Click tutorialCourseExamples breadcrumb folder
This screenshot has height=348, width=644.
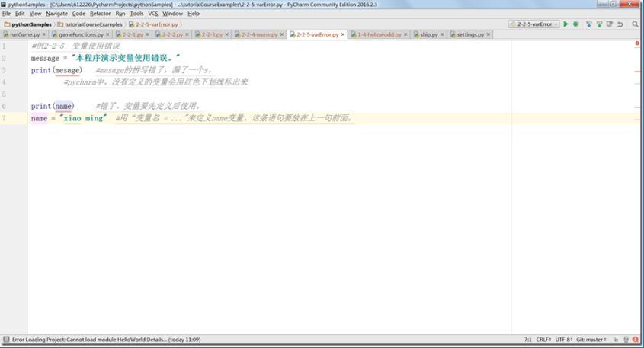tap(90, 24)
